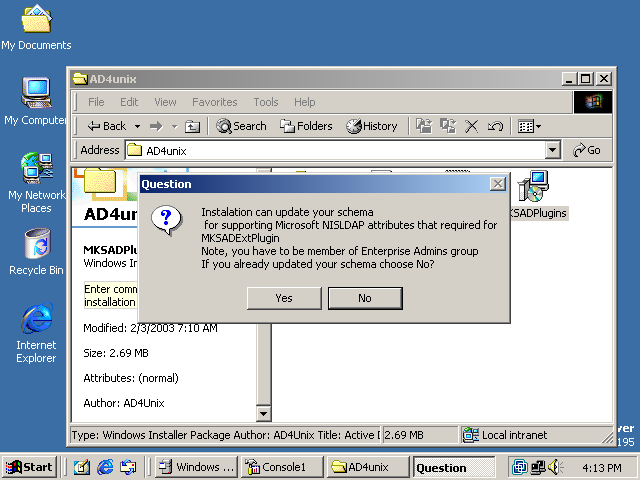Click No in the Question dialog
This screenshot has width=640, height=480.
365,298
